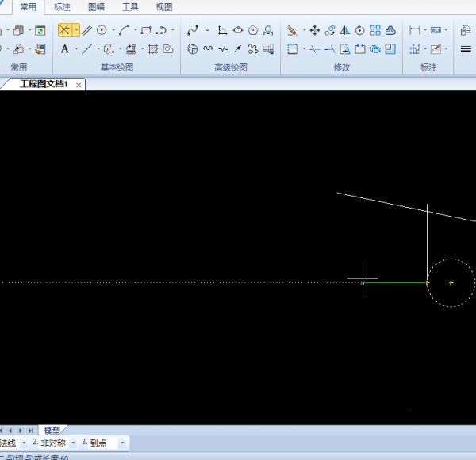Open the 非对称 option dropdown
Screen dimensions: 476x460
(x=74, y=443)
